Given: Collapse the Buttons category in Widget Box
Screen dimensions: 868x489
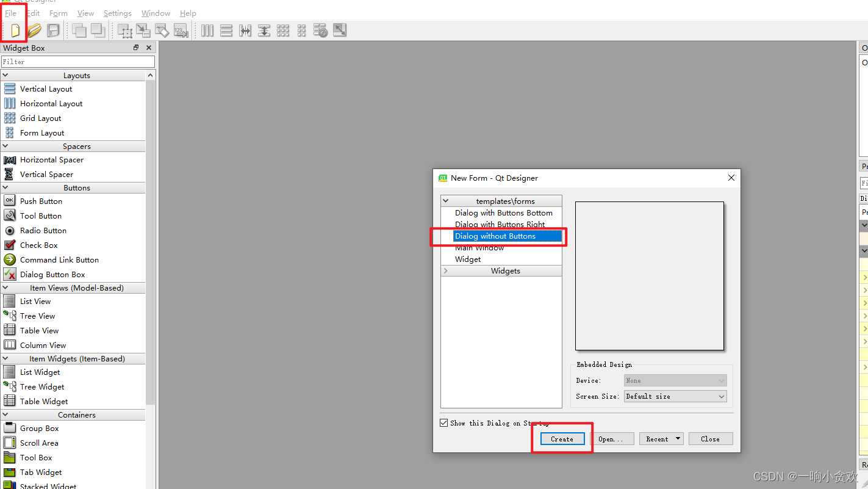Looking at the screenshot, I should coord(5,187).
